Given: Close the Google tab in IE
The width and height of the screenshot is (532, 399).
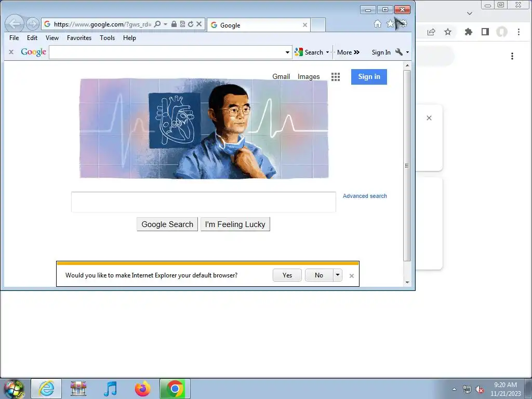Looking at the screenshot, I should point(304,25).
